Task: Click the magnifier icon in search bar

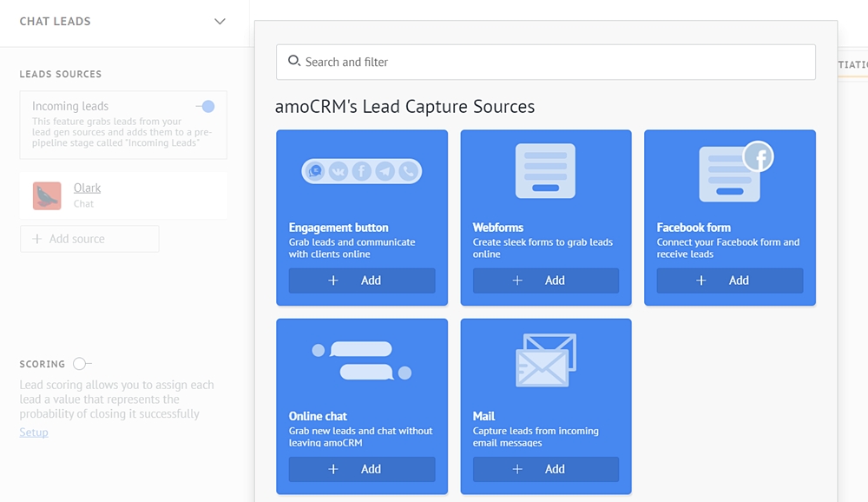Action: [x=294, y=62]
